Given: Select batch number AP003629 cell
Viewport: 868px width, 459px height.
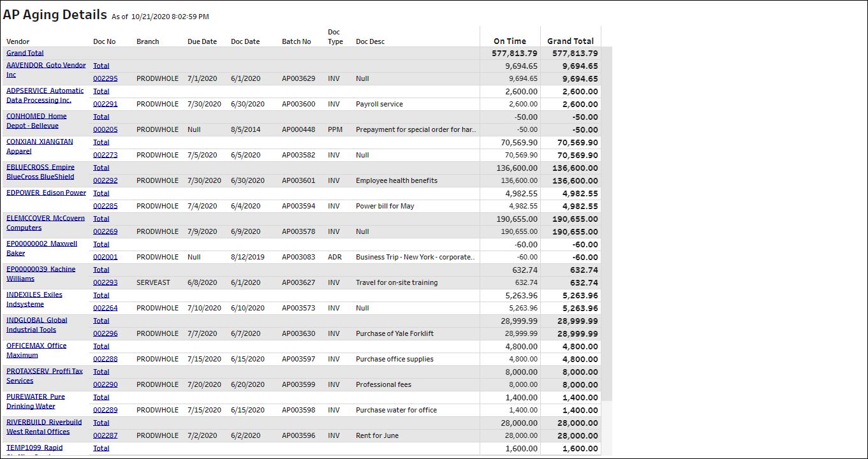Looking at the screenshot, I should pos(298,78).
